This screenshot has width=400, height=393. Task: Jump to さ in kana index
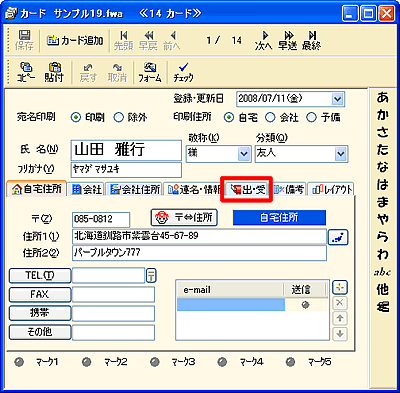383,132
